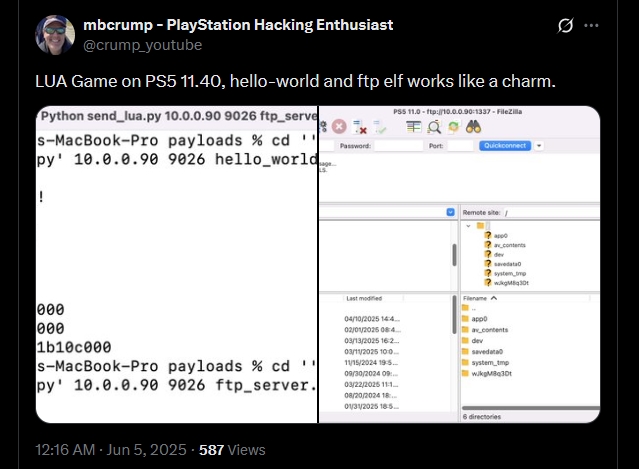Click the Remote site path field
639x469 pixels.
tap(551, 212)
